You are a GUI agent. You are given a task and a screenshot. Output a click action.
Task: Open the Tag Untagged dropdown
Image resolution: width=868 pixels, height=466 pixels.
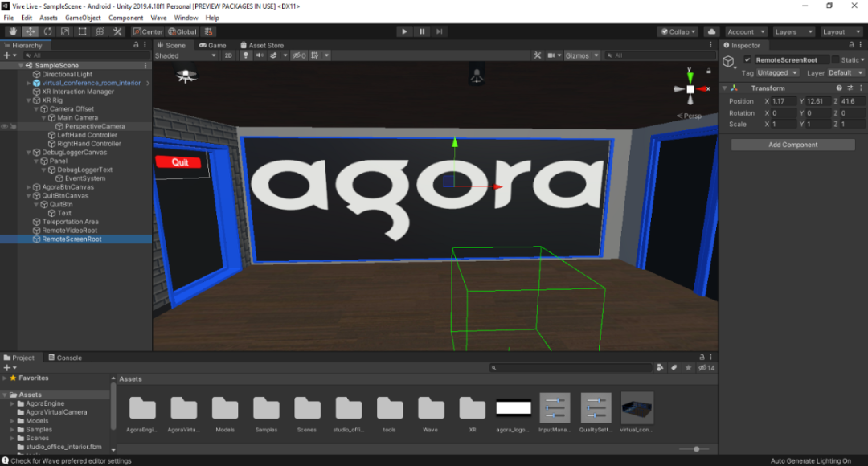777,73
